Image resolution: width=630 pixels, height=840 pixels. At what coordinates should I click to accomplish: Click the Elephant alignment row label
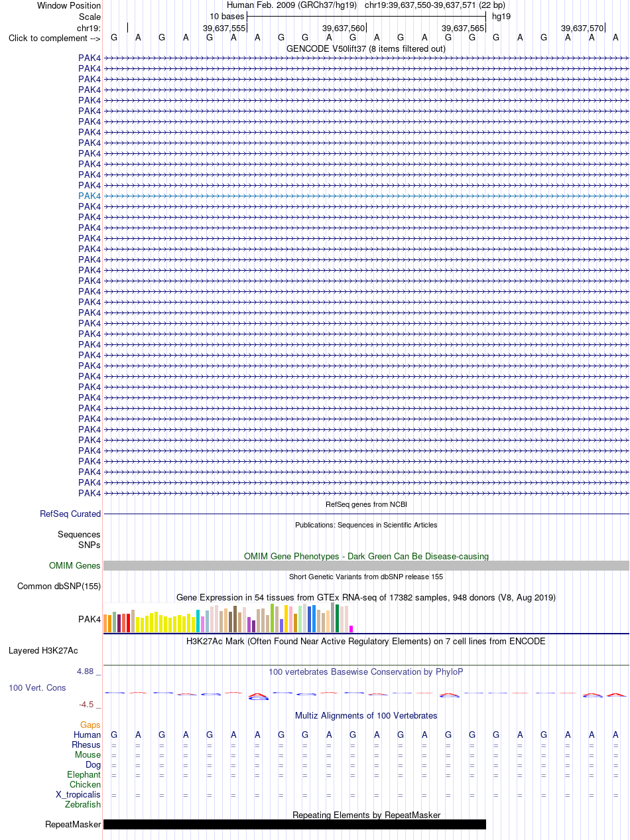(84, 774)
